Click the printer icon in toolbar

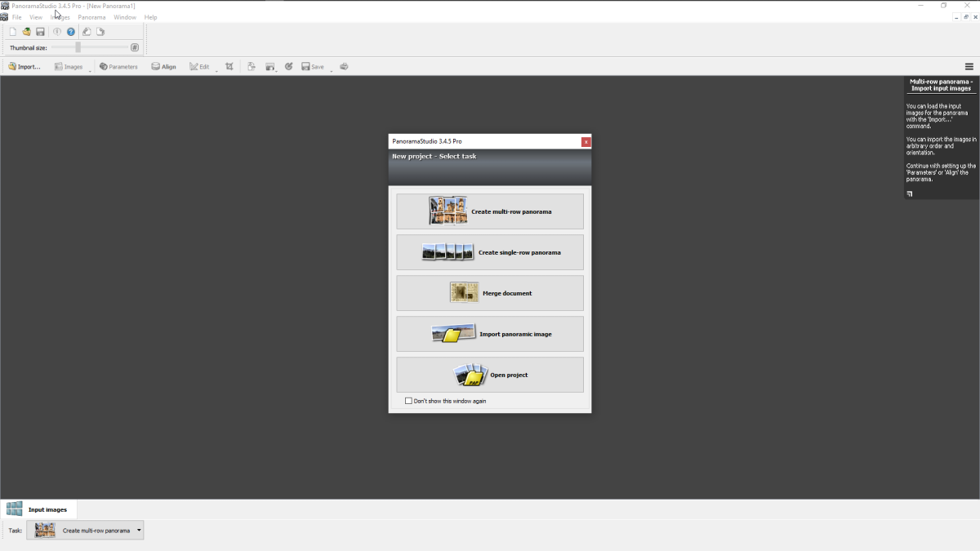[x=344, y=67]
